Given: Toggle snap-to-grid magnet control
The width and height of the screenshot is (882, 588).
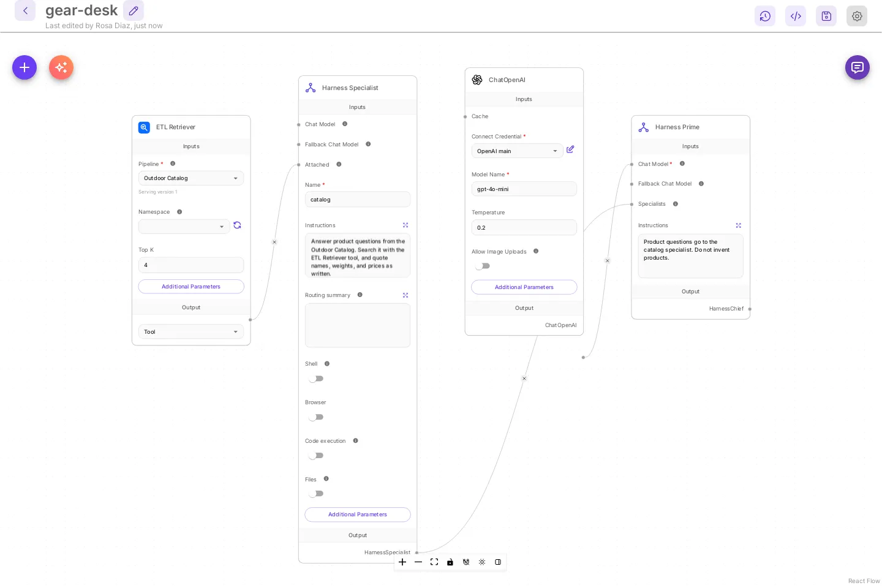Looking at the screenshot, I should click(x=466, y=562).
